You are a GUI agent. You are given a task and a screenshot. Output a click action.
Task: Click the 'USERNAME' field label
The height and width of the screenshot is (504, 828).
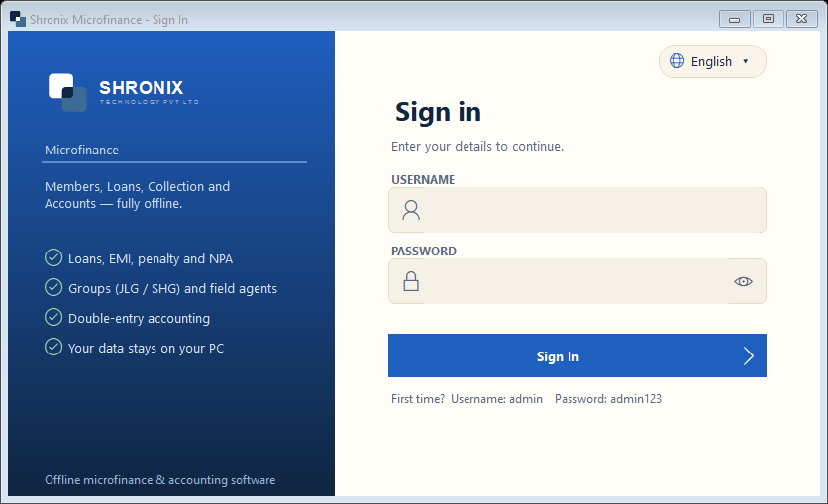pos(423,180)
